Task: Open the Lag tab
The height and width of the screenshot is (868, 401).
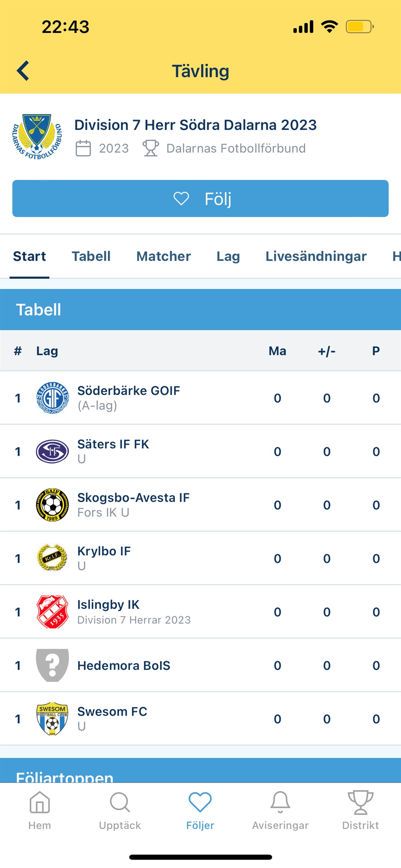Action: pos(228,256)
